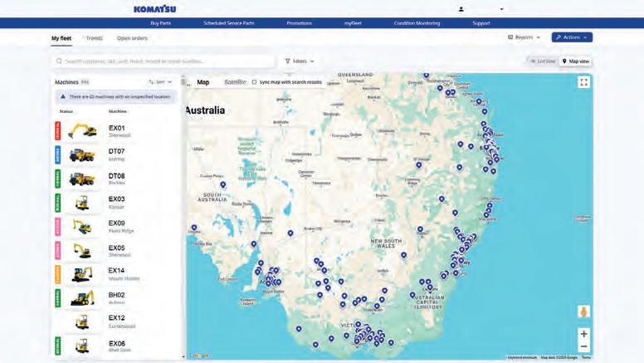Go to Scheduled Service Parts
Image resolution: width=644 pixels, height=363 pixels.
(229, 23)
